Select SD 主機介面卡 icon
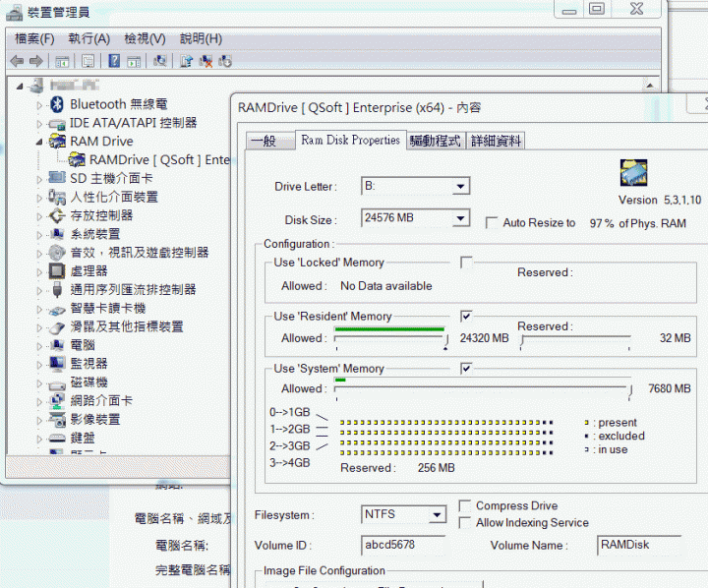708x588 pixels. [x=57, y=178]
